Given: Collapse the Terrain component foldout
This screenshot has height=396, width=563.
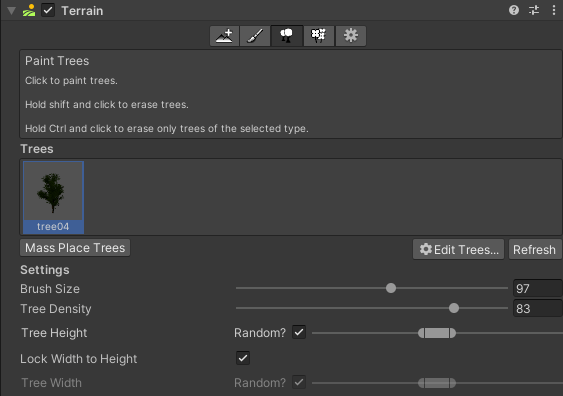Looking at the screenshot, I should [11, 11].
